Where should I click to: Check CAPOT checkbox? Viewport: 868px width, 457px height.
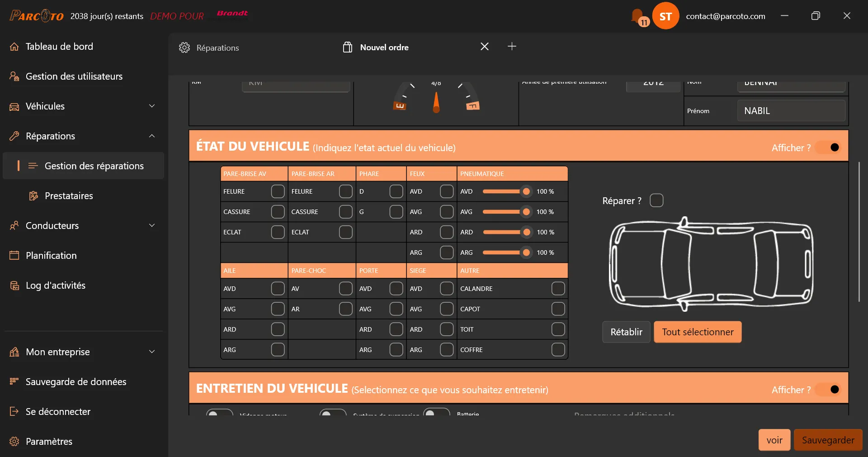point(558,309)
